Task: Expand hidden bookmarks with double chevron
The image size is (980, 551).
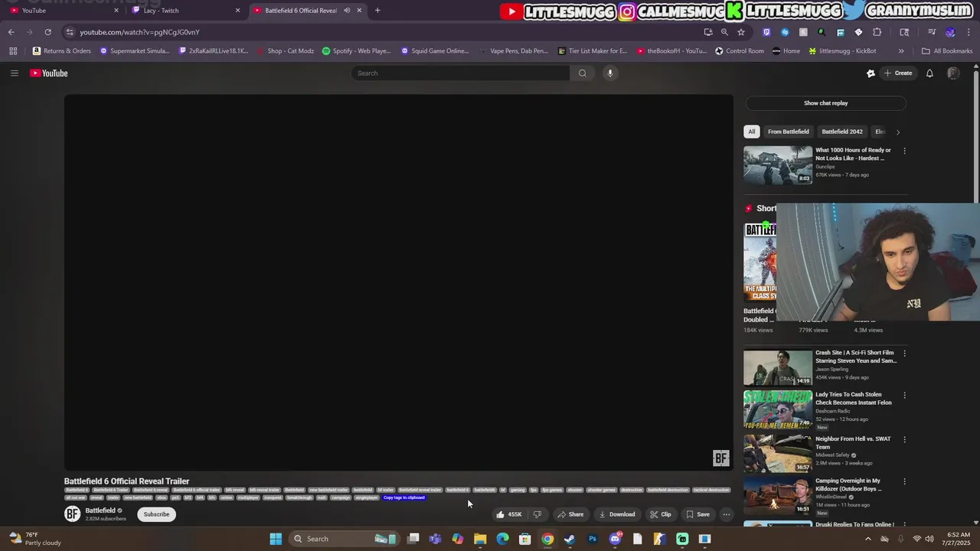Action: 901,51
